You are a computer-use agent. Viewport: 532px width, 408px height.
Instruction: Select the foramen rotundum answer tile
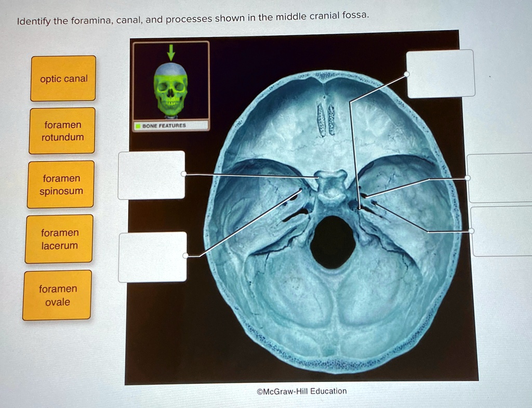[62, 131]
